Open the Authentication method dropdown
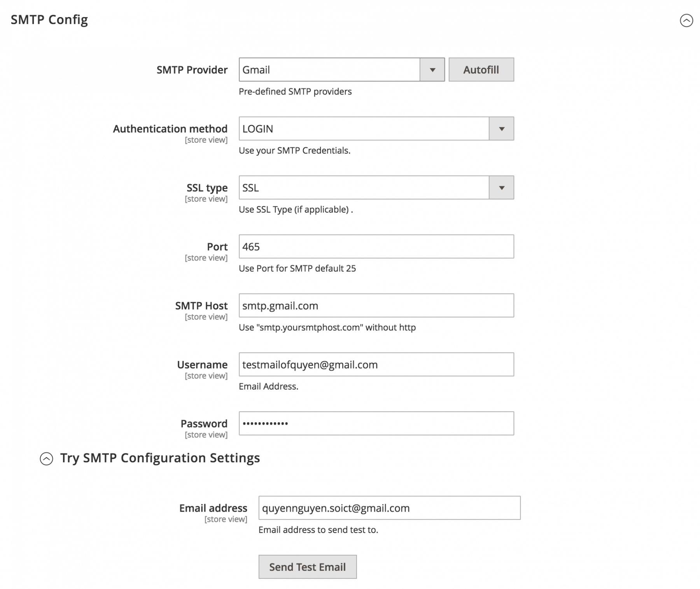Image resolution: width=700 pixels, height=589 pixels. [502, 129]
